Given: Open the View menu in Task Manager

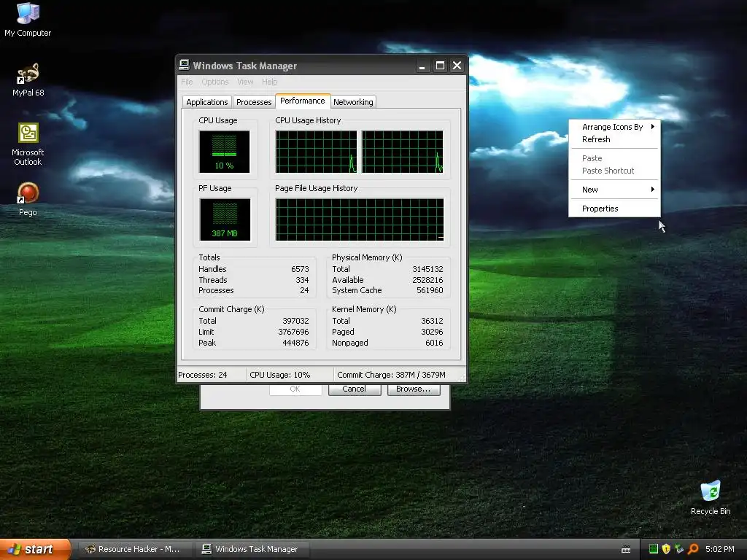Looking at the screenshot, I should pos(245,82).
